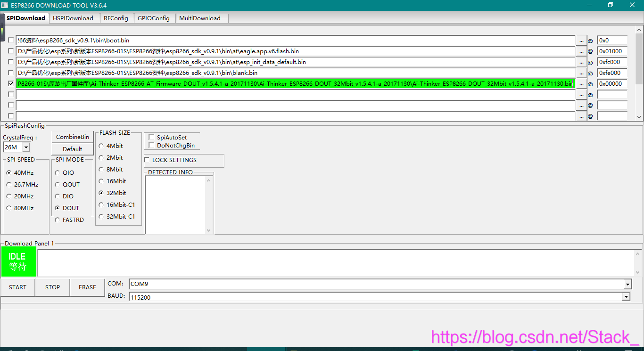Select FASTRD SPI mode
Screen dimensions: 644x351
[x=58, y=220]
